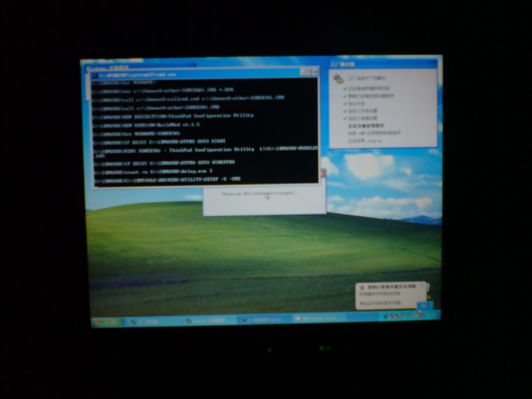Click 'Please wait. IBM Customization in progress' text
The height and width of the screenshot is (399, 532).
pos(261,194)
